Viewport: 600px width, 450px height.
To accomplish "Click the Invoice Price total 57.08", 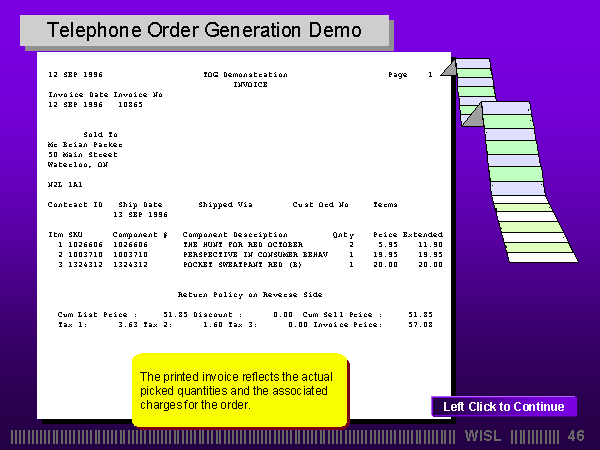I will point(420,324).
